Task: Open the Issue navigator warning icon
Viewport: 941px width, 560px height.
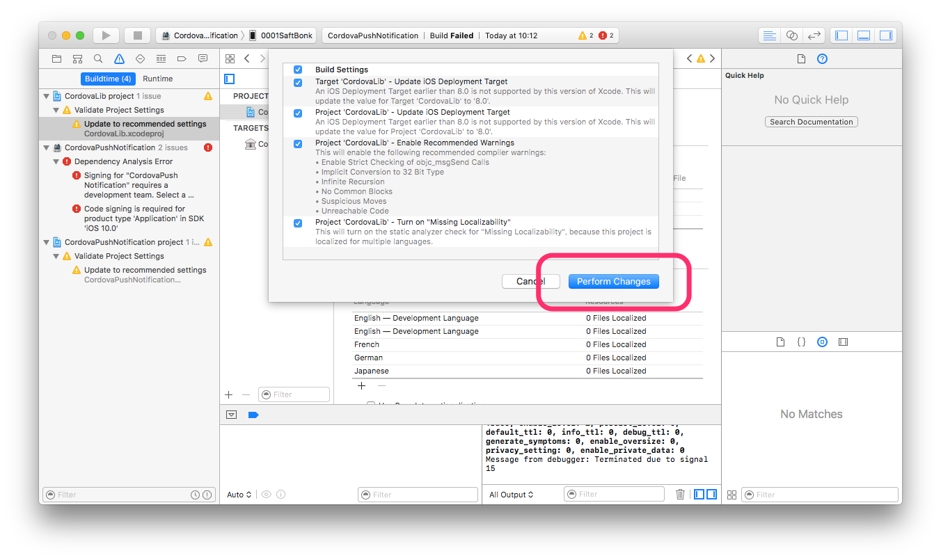Action: [x=119, y=58]
